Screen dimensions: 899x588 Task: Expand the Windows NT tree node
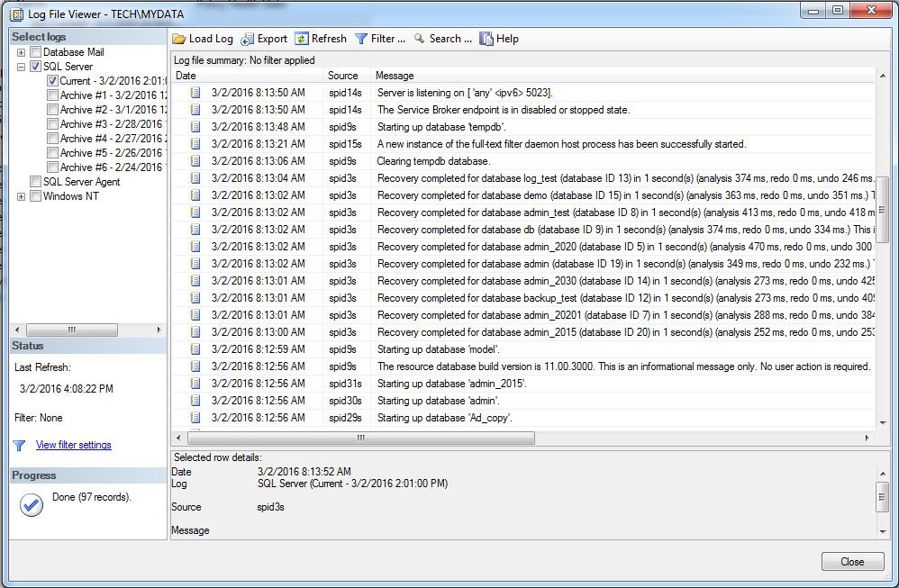(x=21, y=196)
